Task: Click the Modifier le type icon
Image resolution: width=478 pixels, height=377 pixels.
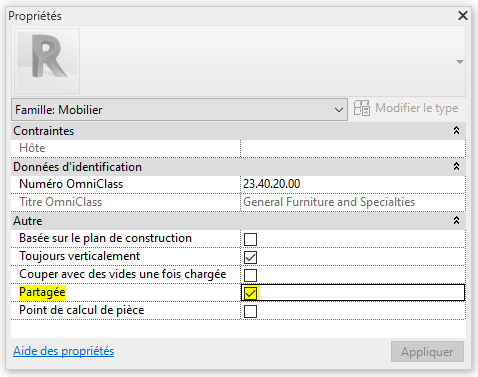Action: (x=362, y=108)
